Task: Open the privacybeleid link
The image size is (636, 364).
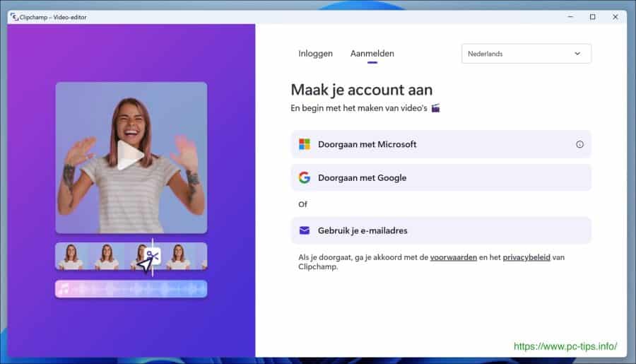Action: pos(526,257)
